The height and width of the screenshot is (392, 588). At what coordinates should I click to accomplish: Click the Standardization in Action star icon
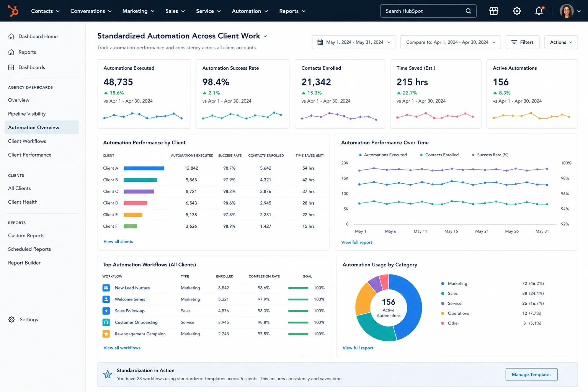tap(108, 374)
